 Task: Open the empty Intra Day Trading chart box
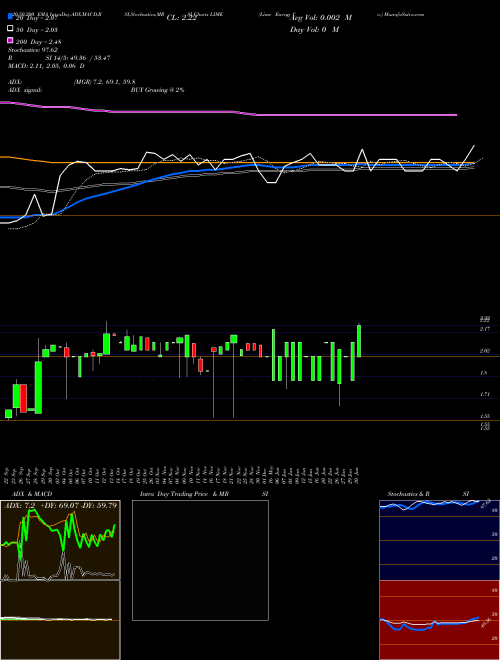tap(200, 560)
